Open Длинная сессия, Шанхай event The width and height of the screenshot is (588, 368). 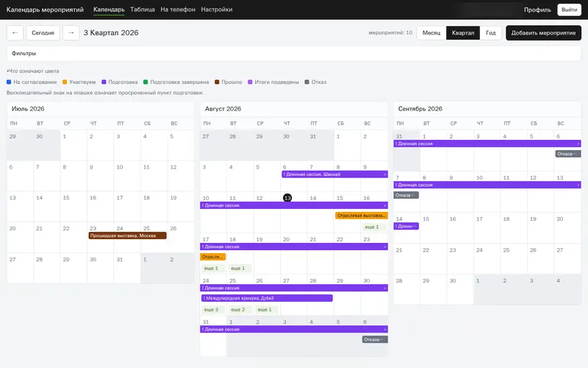click(334, 174)
